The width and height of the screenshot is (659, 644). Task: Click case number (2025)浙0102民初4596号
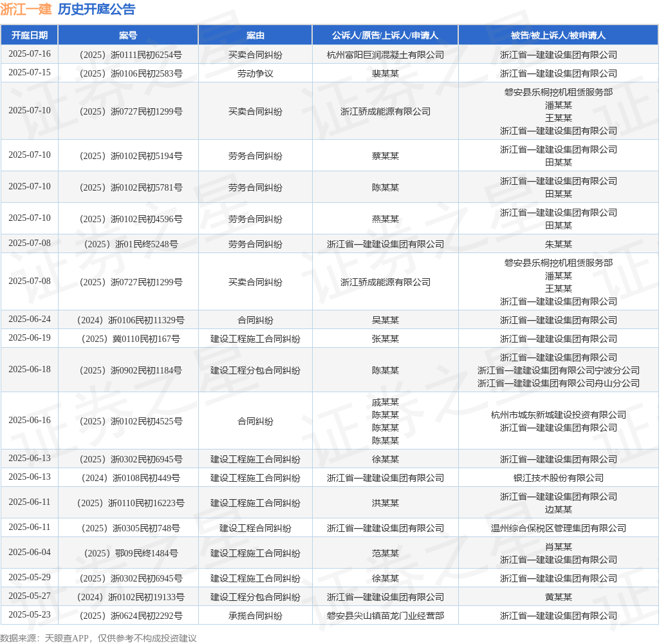131,219
